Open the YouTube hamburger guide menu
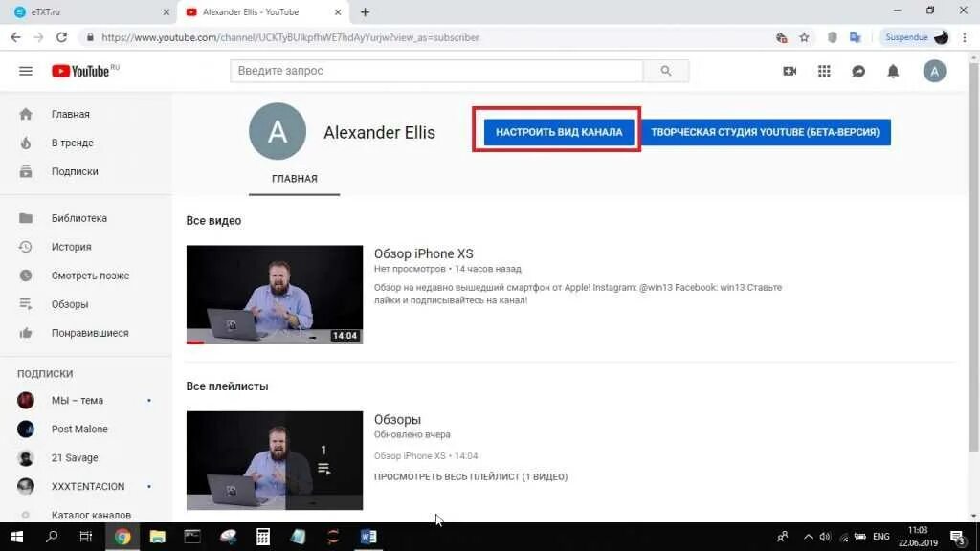Image resolution: width=980 pixels, height=551 pixels. tap(26, 71)
